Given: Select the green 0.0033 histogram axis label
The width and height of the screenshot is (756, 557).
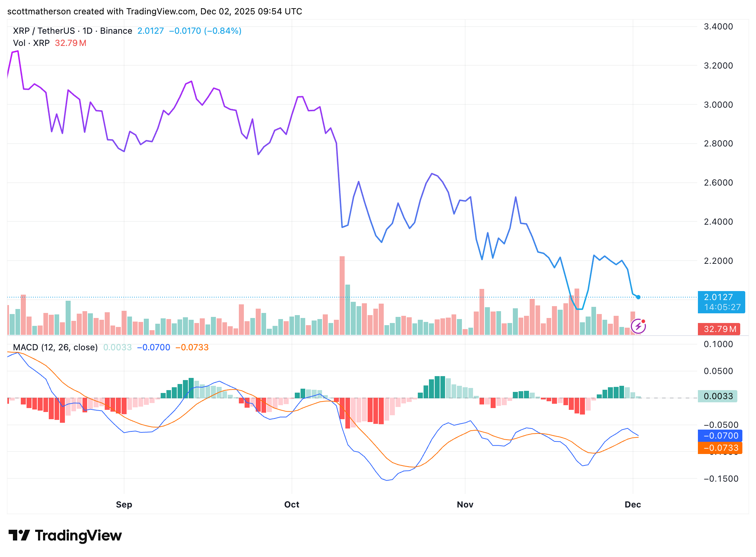Looking at the screenshot, I should point(717,396).
